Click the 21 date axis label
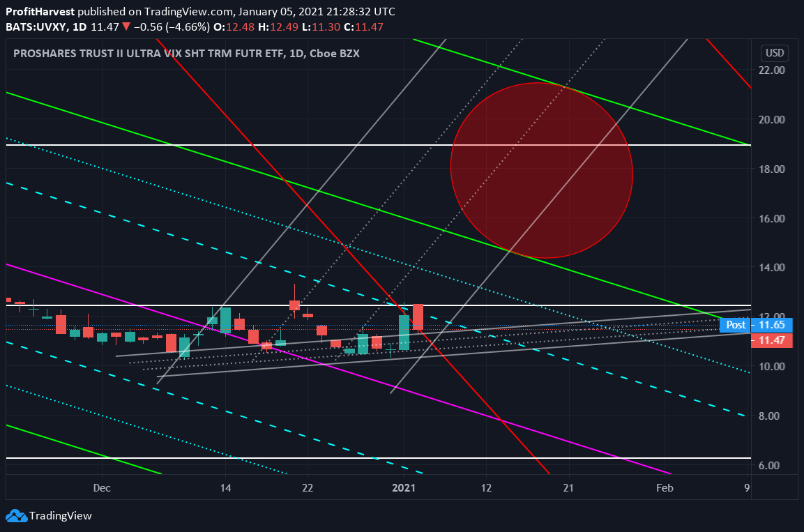Screen dimensions: 804x532 pyautogui.click(x=568, y=488)
